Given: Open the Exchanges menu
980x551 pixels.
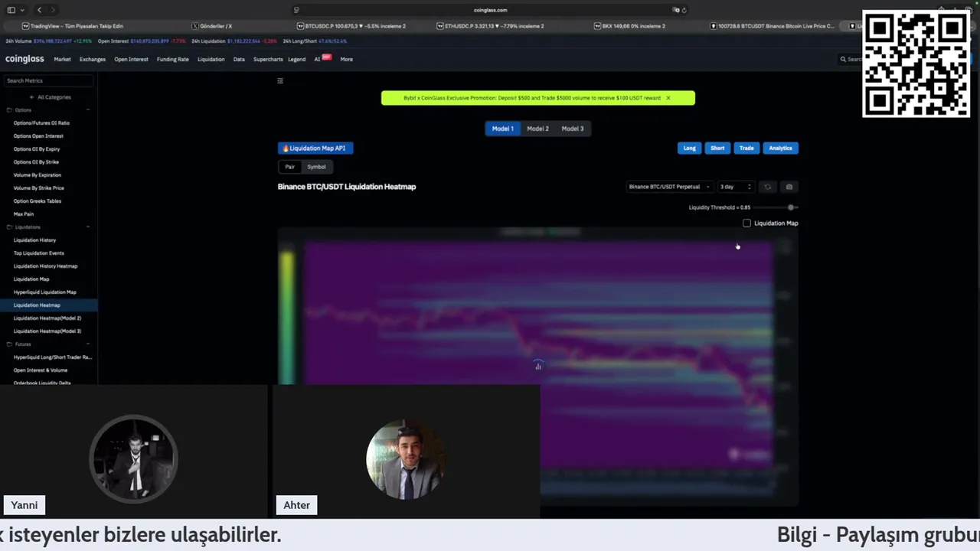Looking at the screenshot, I should (x=93, y=59).
